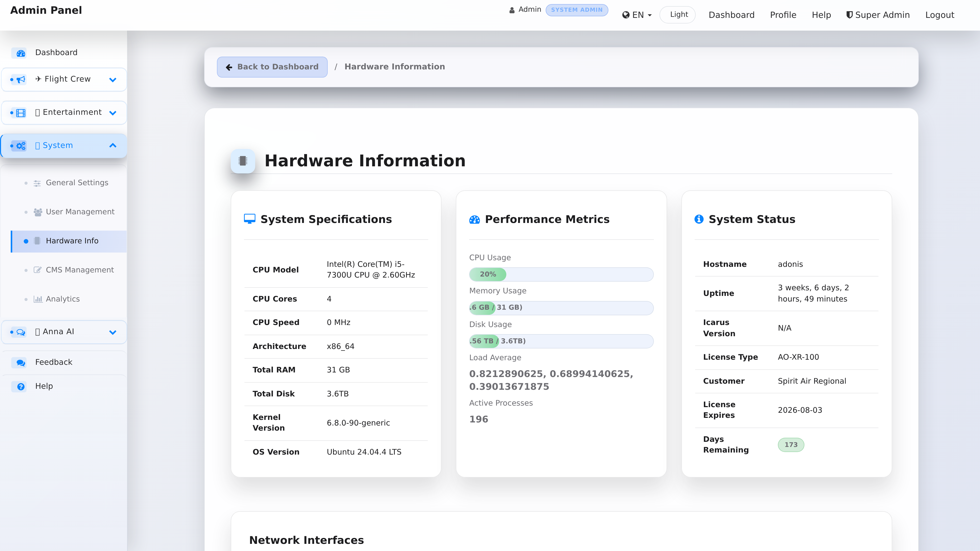Click the Hardware Information breadcrumb text

395,67
